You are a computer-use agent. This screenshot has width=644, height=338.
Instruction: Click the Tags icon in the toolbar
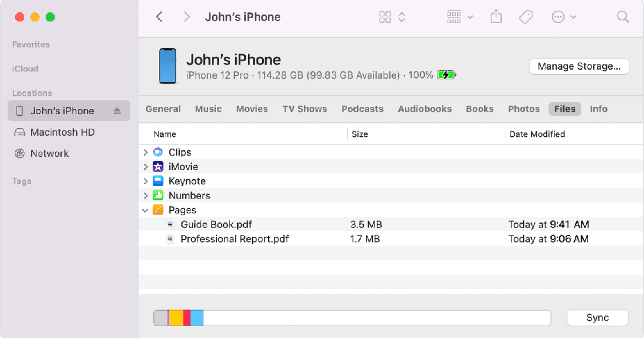coord(525,17)
